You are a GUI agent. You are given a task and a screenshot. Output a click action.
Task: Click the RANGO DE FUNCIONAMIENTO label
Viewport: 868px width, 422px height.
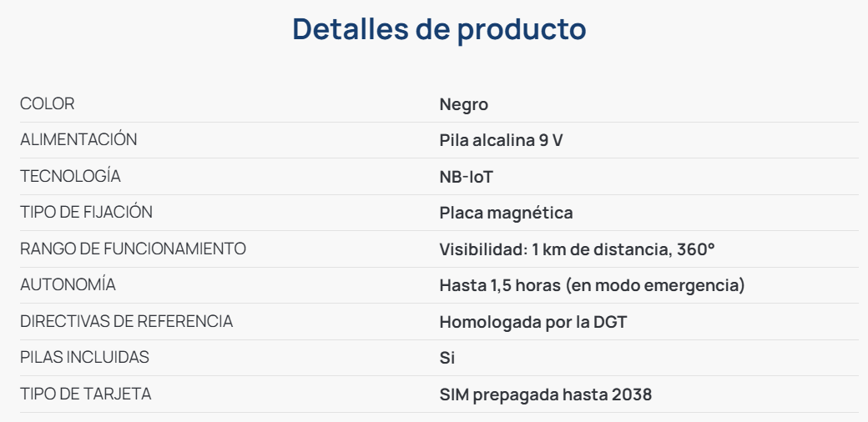click(133, 249)
